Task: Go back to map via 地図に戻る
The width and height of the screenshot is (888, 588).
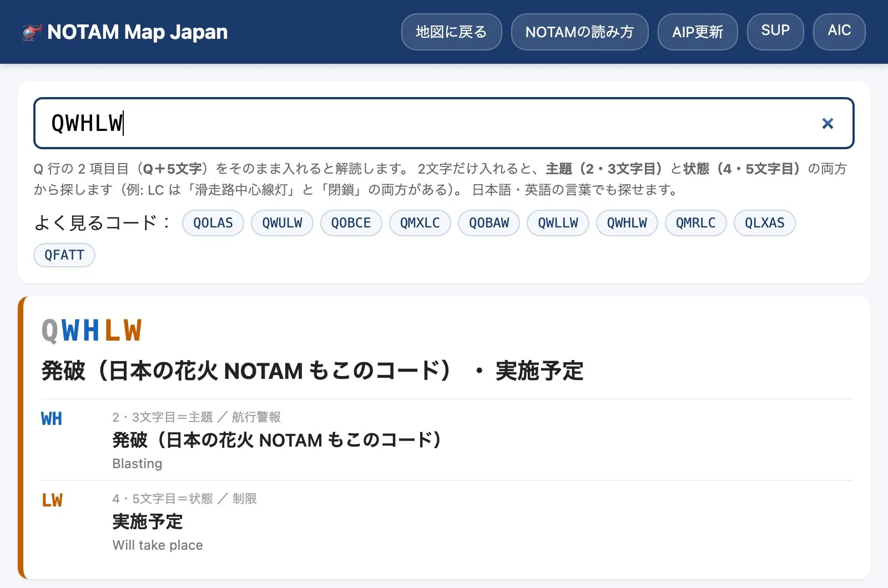Action: pyautogui.click(x=451, y=32)
